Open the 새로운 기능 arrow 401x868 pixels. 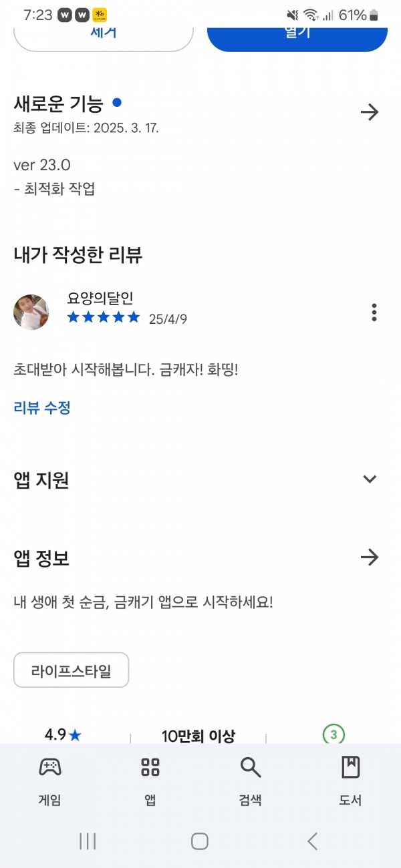(370, 112)
